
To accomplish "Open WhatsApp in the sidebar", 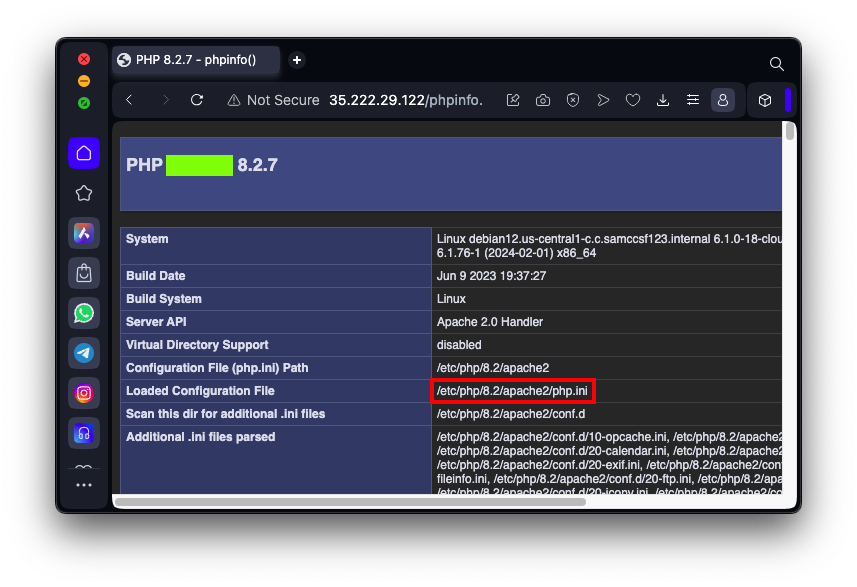I will (84, 313).
